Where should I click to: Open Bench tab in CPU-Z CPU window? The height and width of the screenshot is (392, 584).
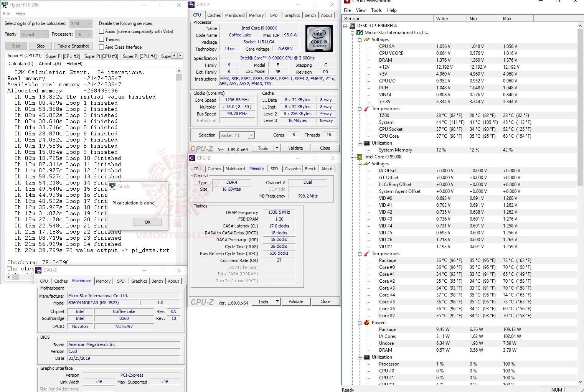pyautogui.click(x=310, y=15)
